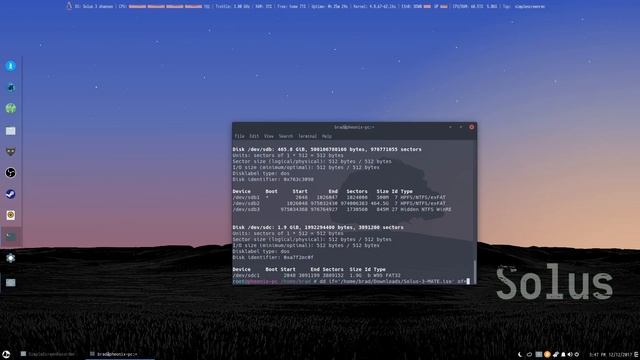Open the blue application icon at the dock top

[x=11, y=66]
